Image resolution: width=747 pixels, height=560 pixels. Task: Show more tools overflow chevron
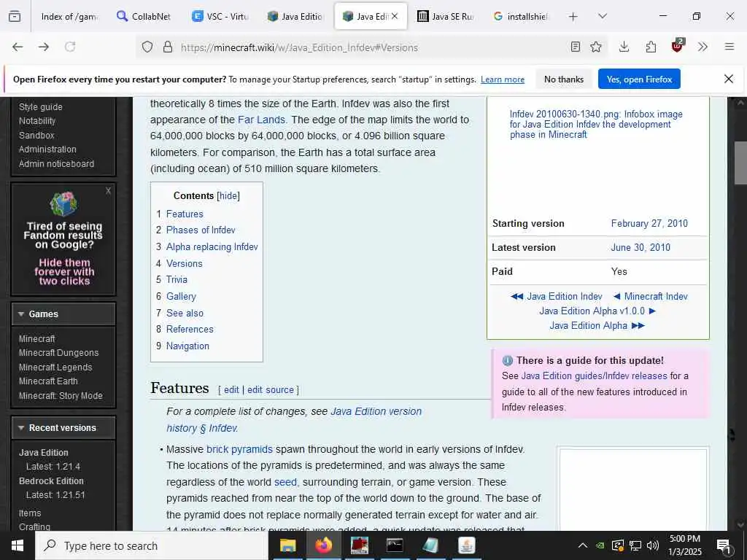pos(703,47)
